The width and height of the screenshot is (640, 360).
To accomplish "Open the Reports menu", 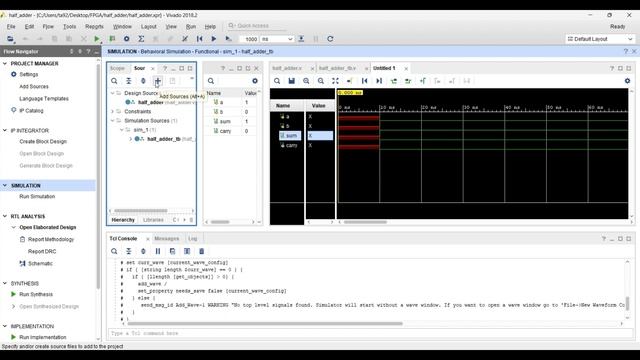I will (x=94, y=27).
